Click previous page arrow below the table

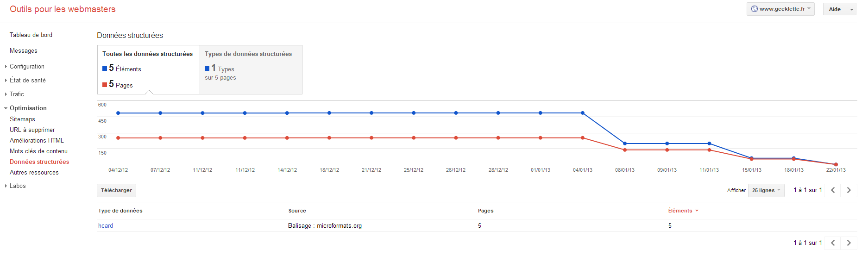tap(833, 243)
